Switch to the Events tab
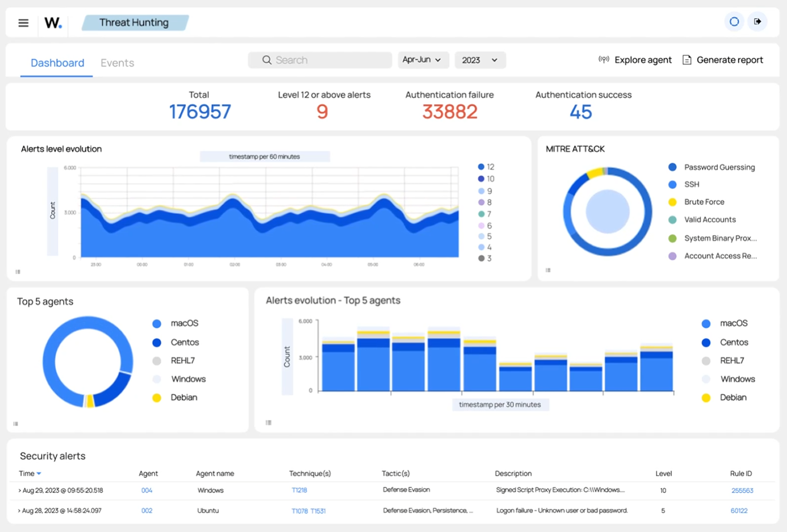The image size is (787, 532). click(x=117, y=63)
